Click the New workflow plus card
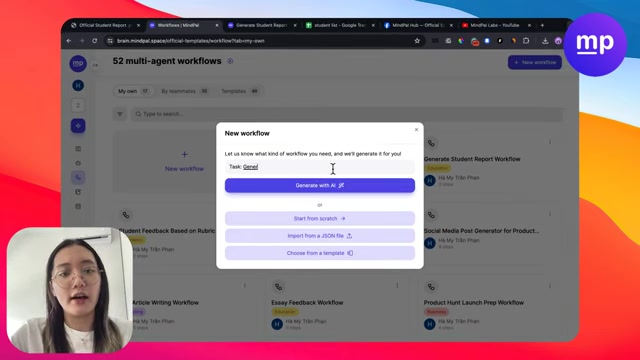 coord(184,161)
